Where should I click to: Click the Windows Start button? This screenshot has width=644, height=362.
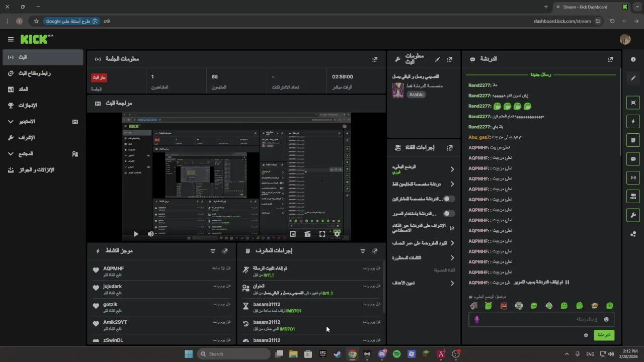tap(189, 354)
